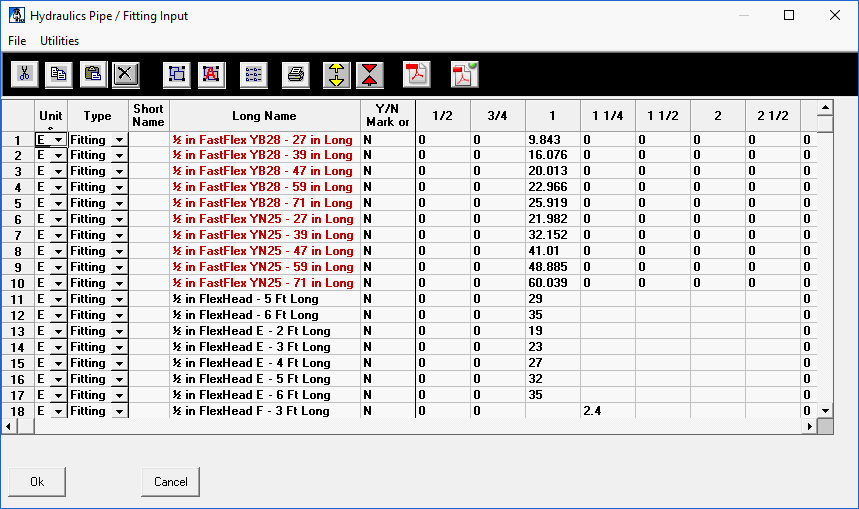This screenshot has height=509, width=859.
Task: Maximize the Hydraulics Pipe window
Action: coord(789,15)
